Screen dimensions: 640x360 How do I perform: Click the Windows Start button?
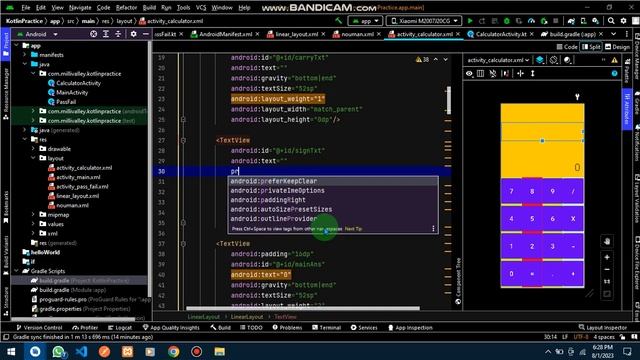(11, 351)
